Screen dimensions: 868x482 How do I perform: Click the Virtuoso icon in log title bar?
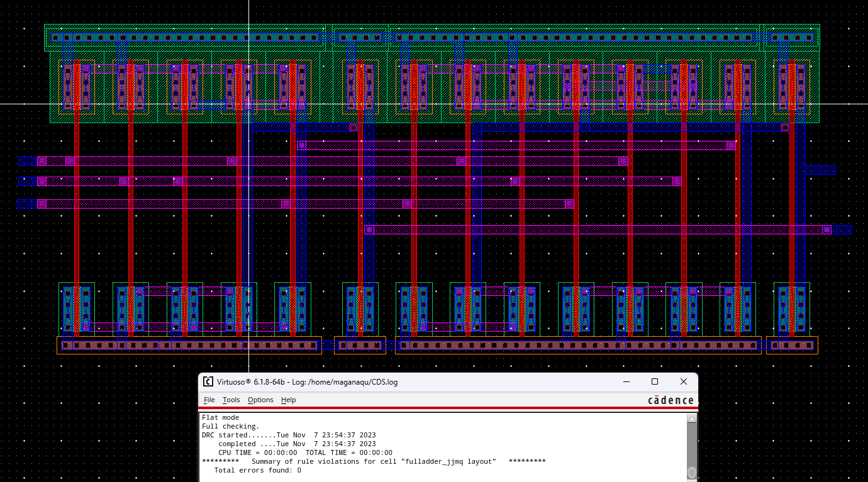[208, 381]
